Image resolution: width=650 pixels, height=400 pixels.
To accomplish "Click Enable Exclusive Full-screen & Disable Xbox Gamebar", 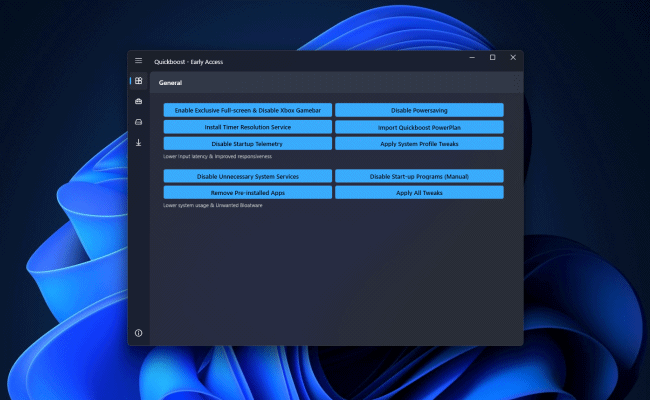I will (247, 110).
